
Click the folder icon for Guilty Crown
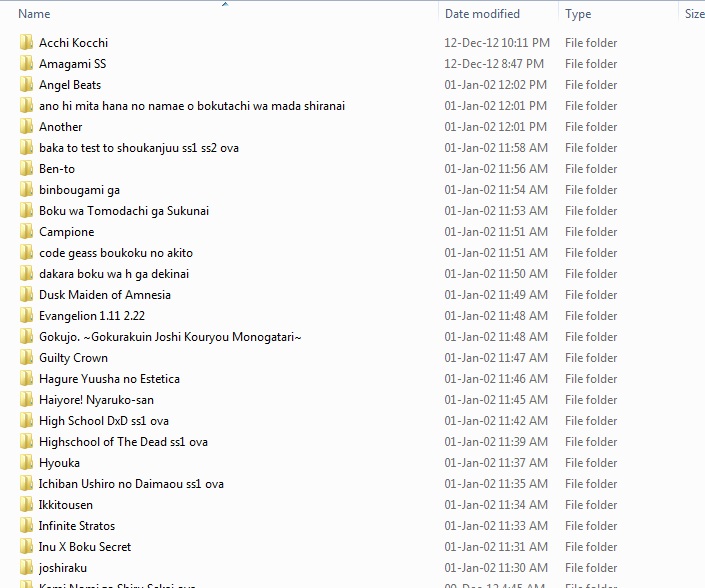(x=27, y=358)
